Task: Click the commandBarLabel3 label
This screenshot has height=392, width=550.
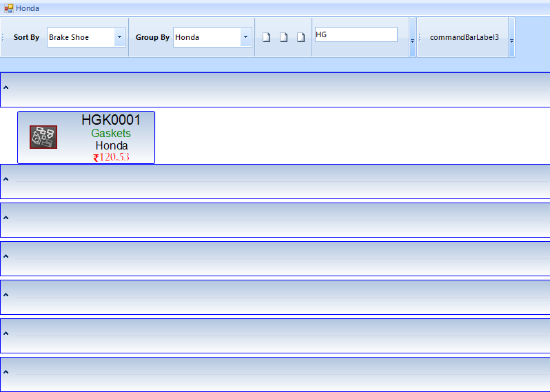Action: 464,37
